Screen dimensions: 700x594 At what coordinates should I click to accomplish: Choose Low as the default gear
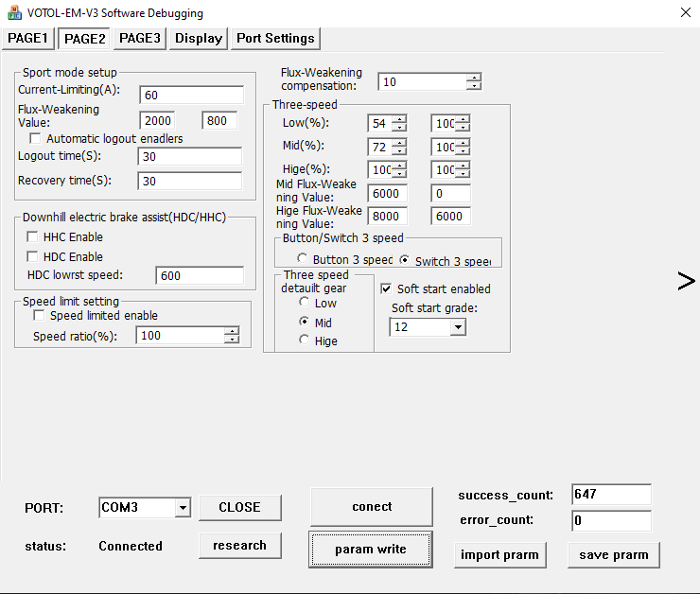pos(305,303)
